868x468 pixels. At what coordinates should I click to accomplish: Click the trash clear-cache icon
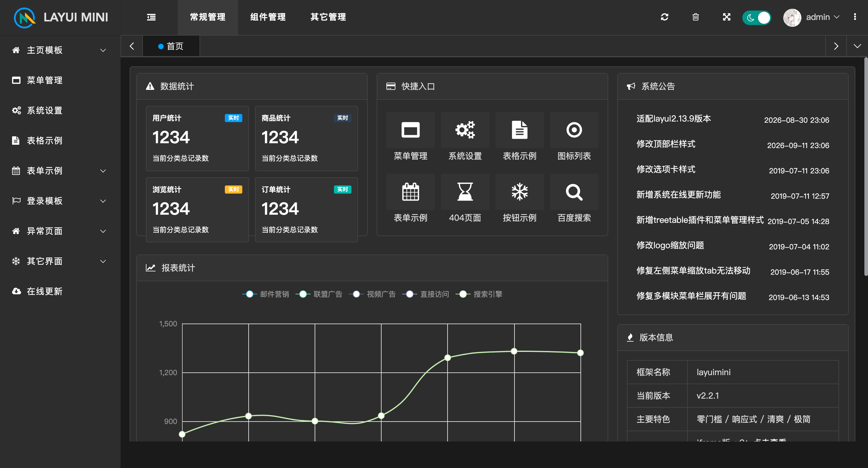[x=696, y=17]
